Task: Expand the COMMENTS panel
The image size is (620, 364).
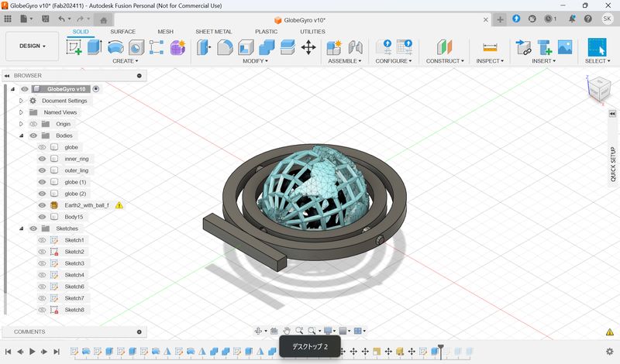Action: coord(139,332)
